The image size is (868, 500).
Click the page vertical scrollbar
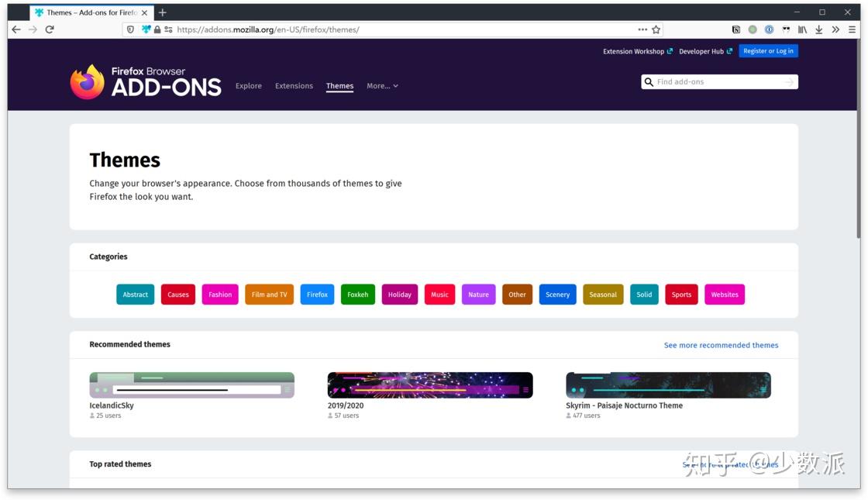[x=858, y=139]
